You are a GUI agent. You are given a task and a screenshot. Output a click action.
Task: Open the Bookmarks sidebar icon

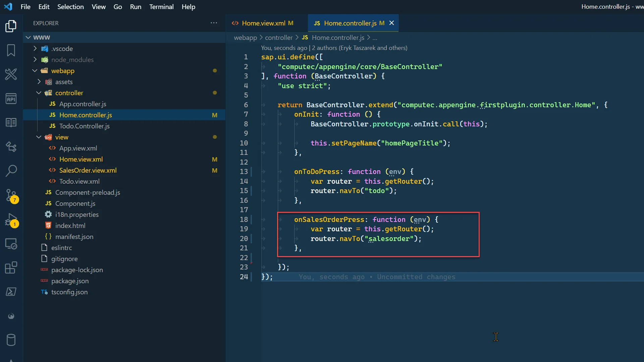pos(11,50)
